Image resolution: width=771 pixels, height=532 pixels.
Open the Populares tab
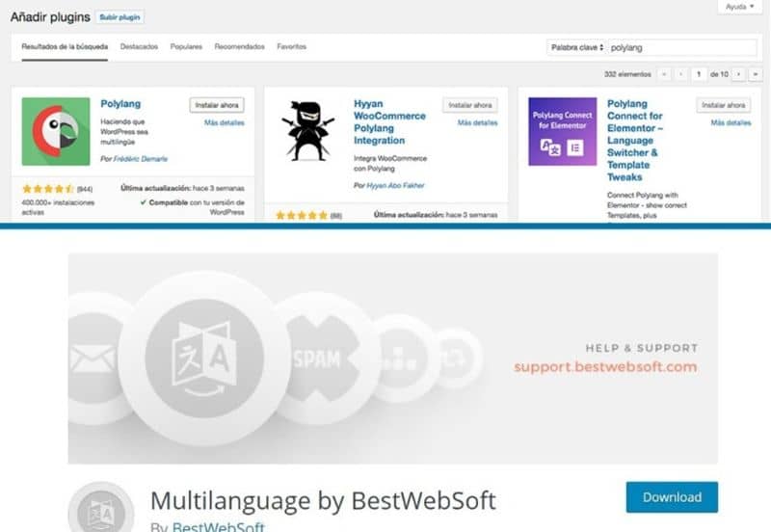coord(186,46)
